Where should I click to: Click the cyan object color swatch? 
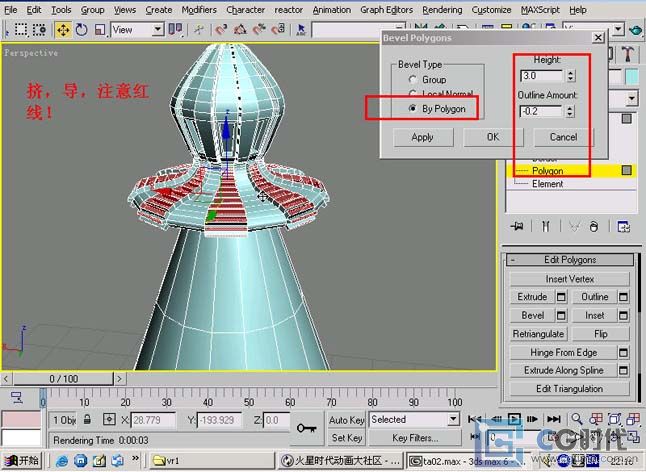pyautogui.click(x=632, y=77)
